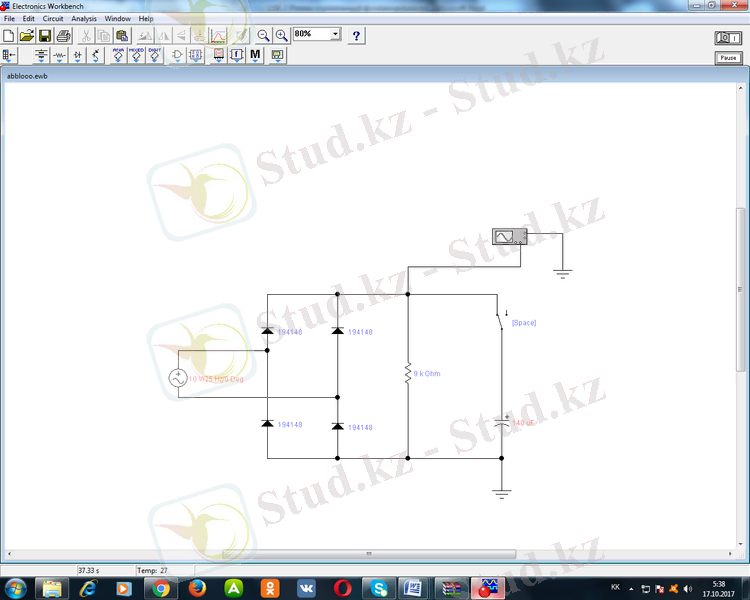The width and height of the screenshot is (750, 600).
Task: Click the Pause simulation button
Action: click(x=728, y=58)
